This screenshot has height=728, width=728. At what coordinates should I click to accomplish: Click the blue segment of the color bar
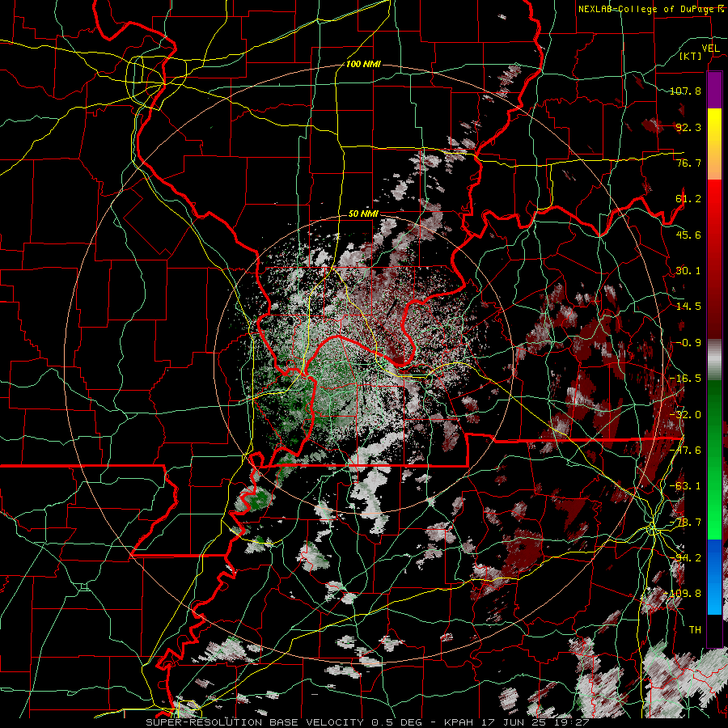click(x=714, y=577)
